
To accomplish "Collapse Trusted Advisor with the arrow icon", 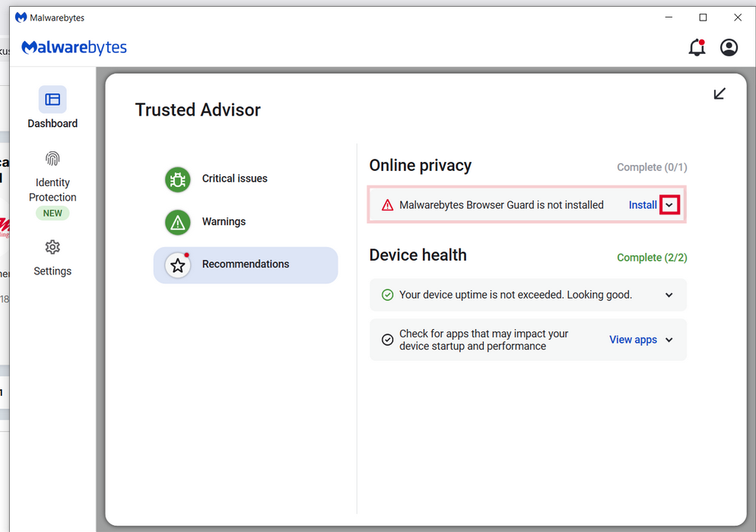I will pyautogui.click(x=719, y=93).
